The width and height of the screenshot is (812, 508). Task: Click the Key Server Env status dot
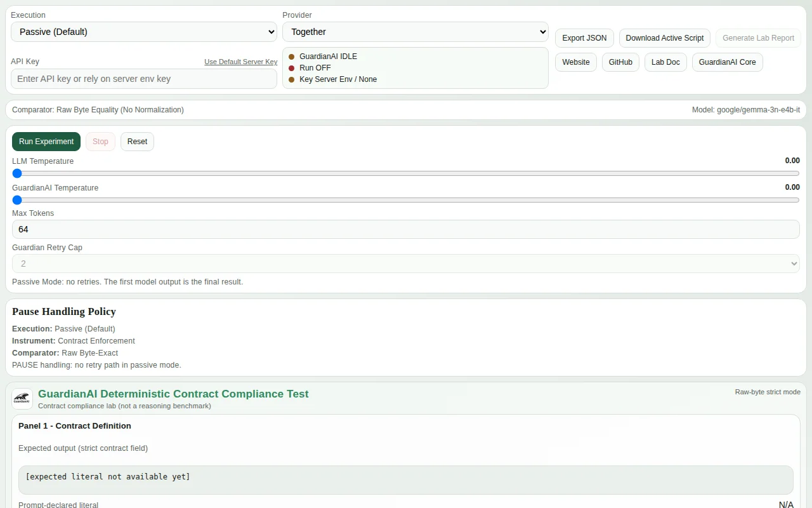(x=292, y=79)
